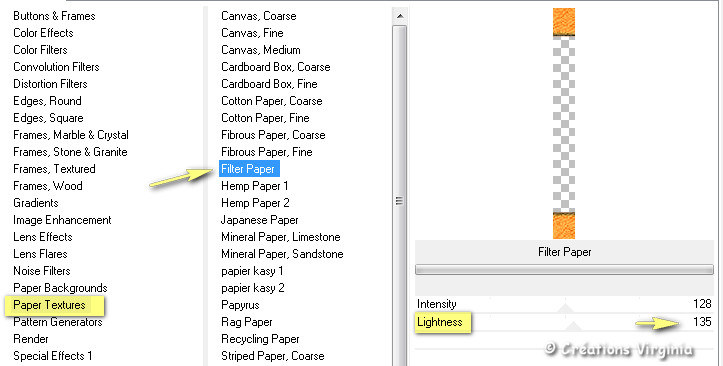Open the Render category
Image resolution: width=723 pixels, height=366 pixels.
pos(31,340)
